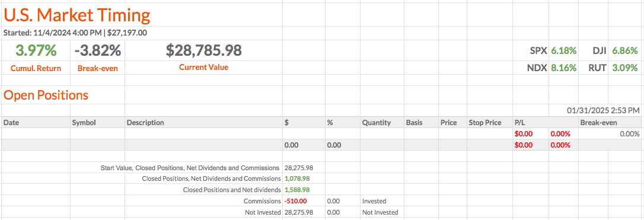Image resolution: width=644 pixels, height=220 pixels.
Task: Click the Stop Price column header
Action: [x=484, y=122]
